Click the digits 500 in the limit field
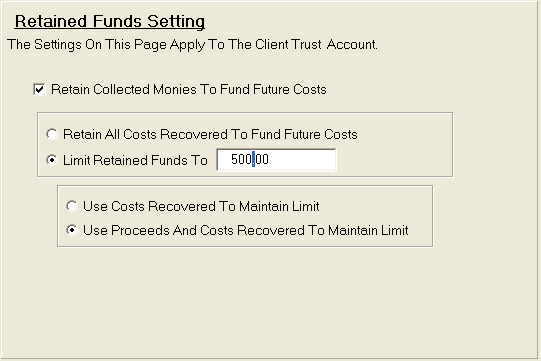 pos(241,159)
